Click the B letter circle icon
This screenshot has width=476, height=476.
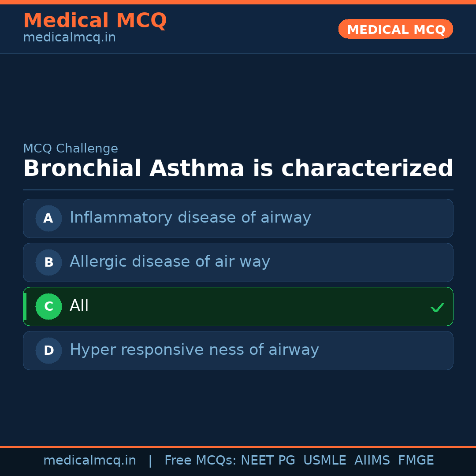(x=48, y=262)
